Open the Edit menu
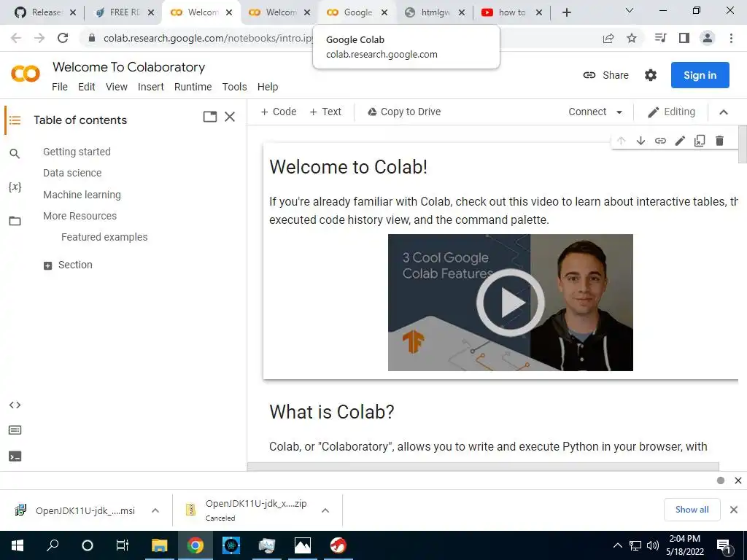Viewport: 747px width, 560px height. click(87, 87)
